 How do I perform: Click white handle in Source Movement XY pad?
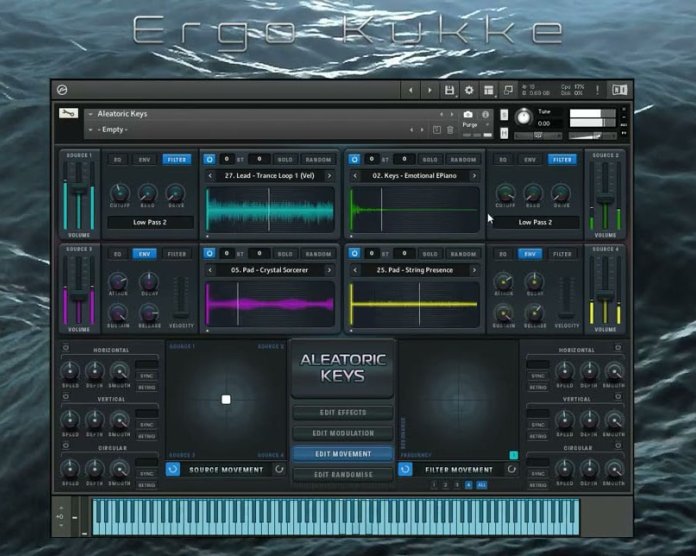pyautogui.click(x=226, y=400)
